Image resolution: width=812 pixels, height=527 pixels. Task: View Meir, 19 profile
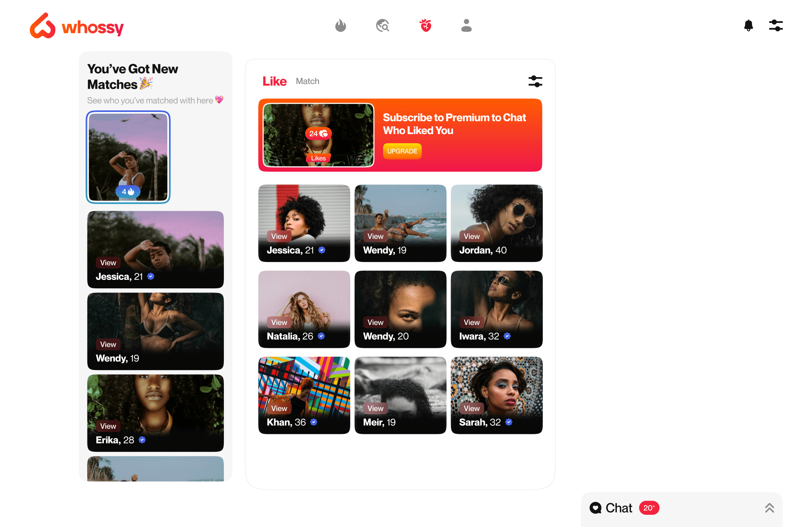375,409
